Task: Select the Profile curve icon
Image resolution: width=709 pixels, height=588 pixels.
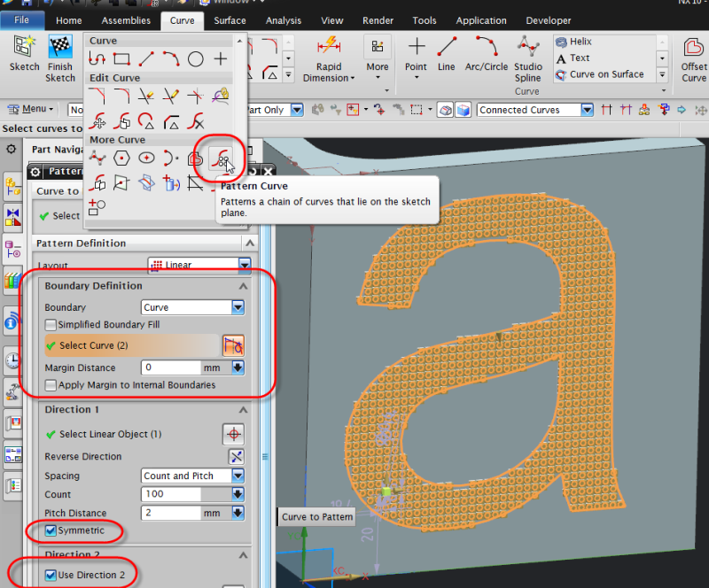Action: point(97,58)
